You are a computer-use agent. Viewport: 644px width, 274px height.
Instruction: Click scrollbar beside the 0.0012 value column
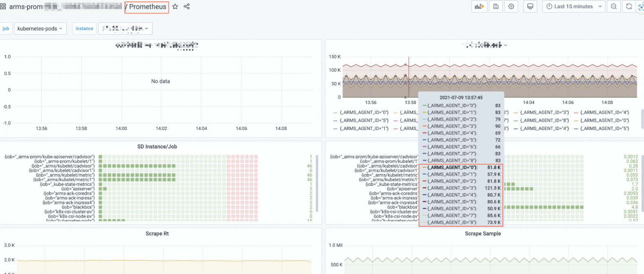pos(642,183)
